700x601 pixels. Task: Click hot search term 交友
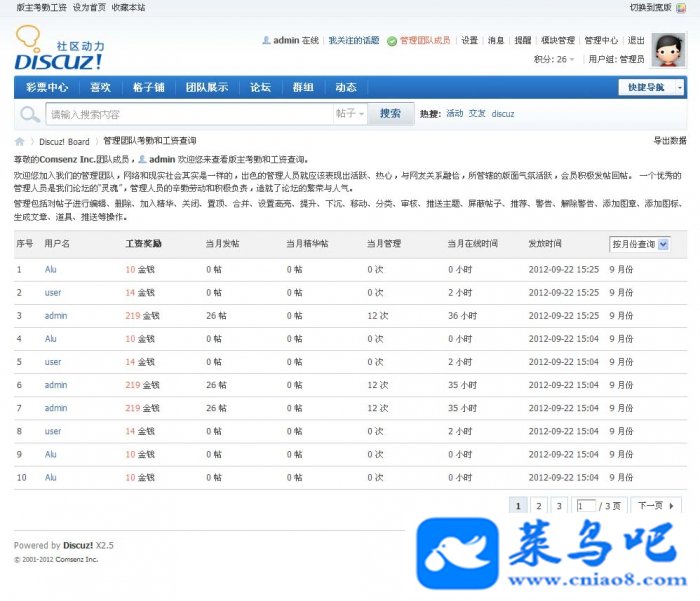click(x=477, y=113)
